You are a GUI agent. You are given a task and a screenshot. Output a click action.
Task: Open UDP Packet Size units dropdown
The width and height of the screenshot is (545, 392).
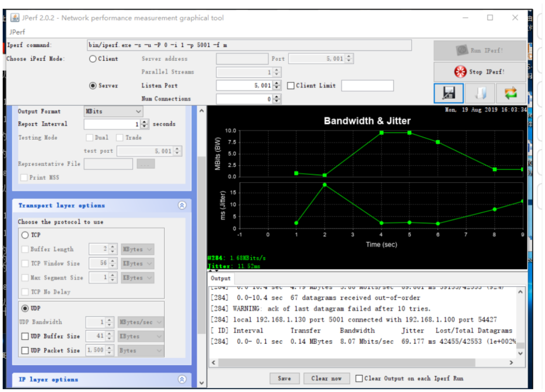(141, 350)
